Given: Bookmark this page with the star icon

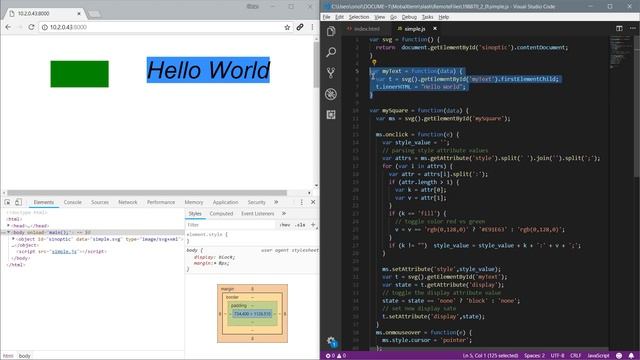Looking at the screenshot, I should pyautogui.click(x=287, y=27).
